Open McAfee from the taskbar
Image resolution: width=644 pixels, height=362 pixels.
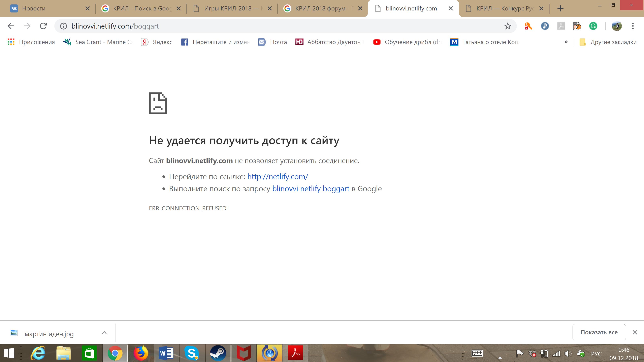click(x=244, y=353)
